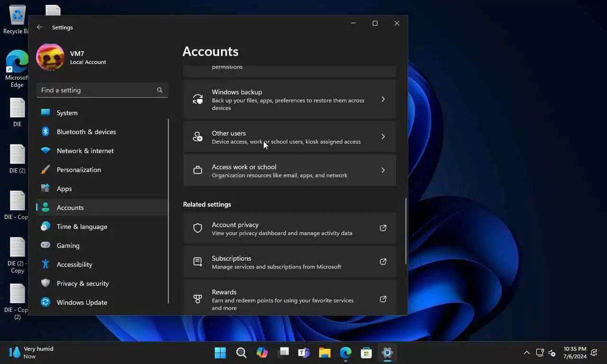Click the Rewards medal icon
607x364 pixels.
[x=198, y=299]
